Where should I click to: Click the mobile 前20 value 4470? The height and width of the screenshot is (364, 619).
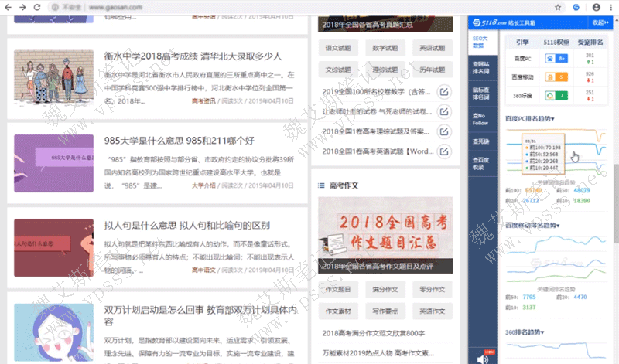click(x=580, y=297)
